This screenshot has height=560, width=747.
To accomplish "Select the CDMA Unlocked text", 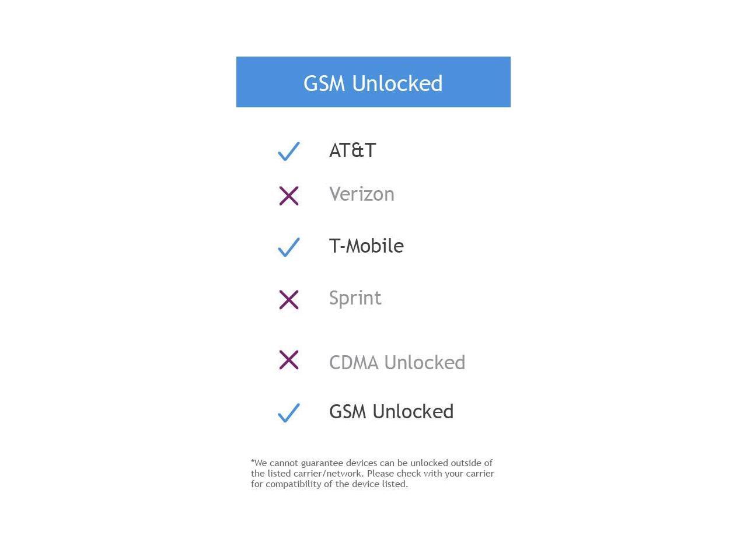I will point(397,362).
